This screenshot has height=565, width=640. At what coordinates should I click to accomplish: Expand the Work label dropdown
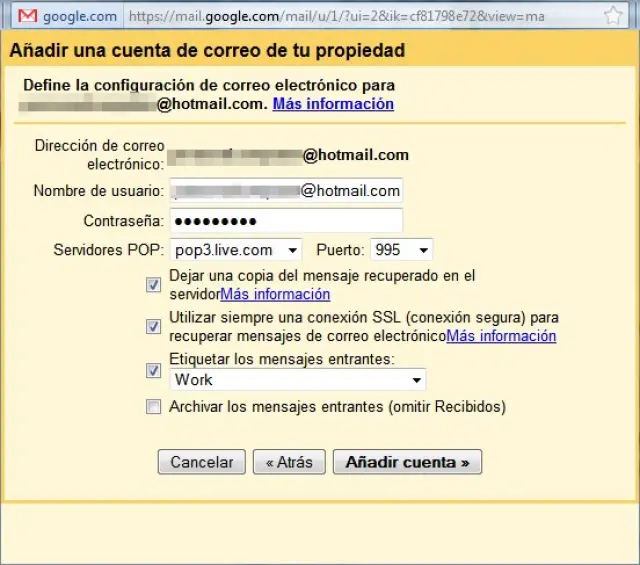pos(297,380)
